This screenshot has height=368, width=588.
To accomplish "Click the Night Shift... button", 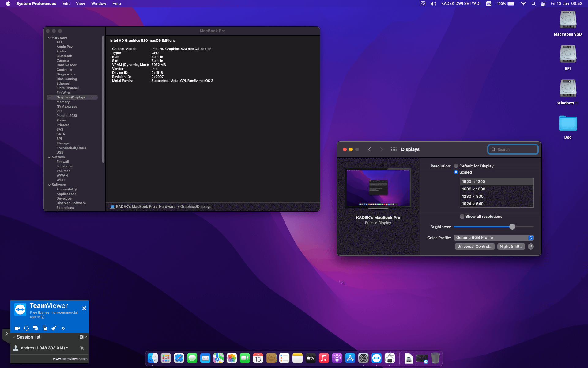I will coord(511,247).
